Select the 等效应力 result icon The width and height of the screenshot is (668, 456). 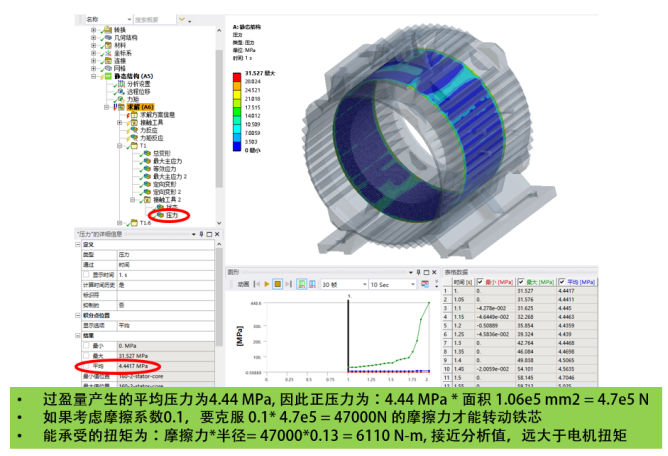(147, 169)
